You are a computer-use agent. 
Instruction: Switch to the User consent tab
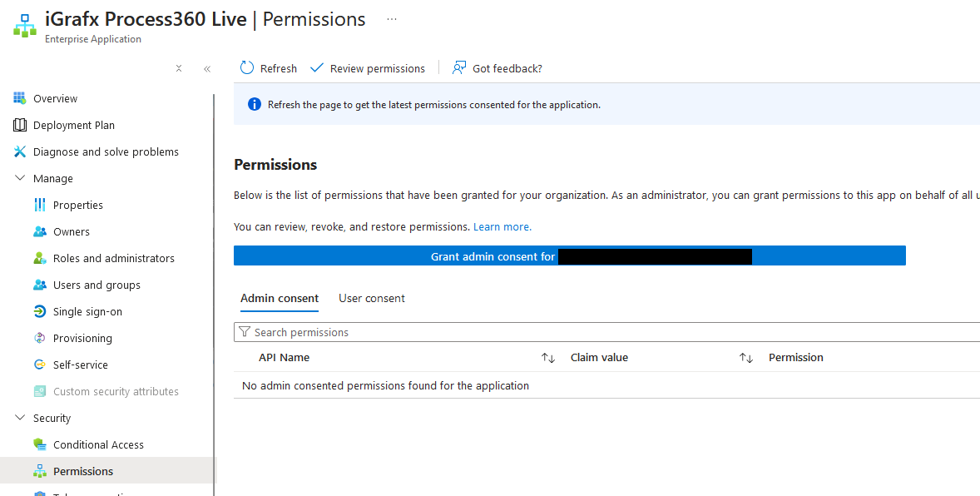(371, 298)
